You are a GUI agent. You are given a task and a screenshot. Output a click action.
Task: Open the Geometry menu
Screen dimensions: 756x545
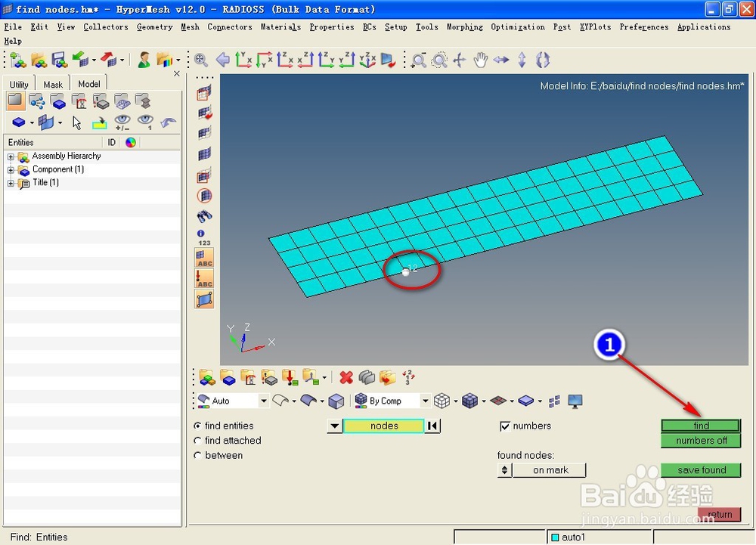click(x=154, y=27)
